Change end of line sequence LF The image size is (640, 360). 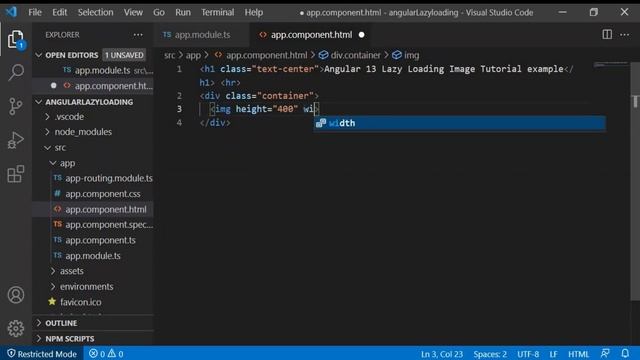coord(553,354)
